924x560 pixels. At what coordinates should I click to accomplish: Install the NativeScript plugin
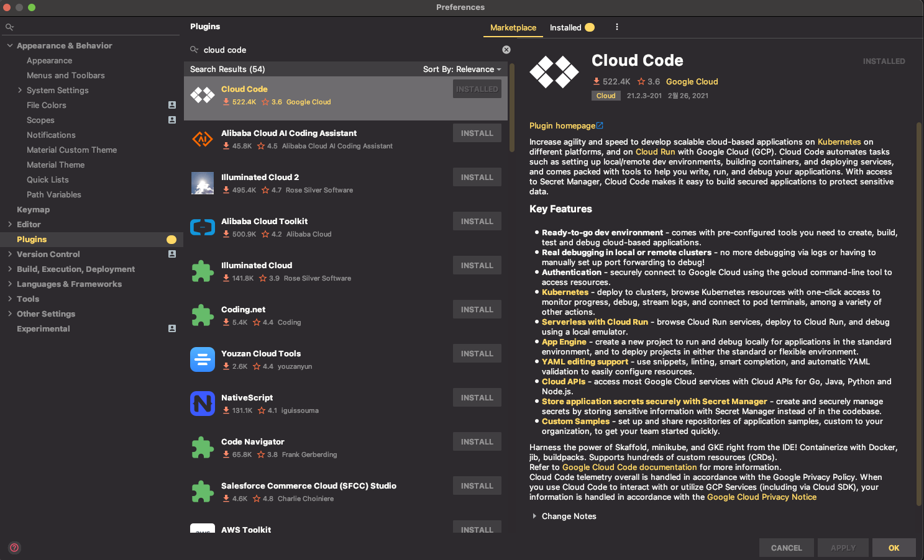point(477,397)
